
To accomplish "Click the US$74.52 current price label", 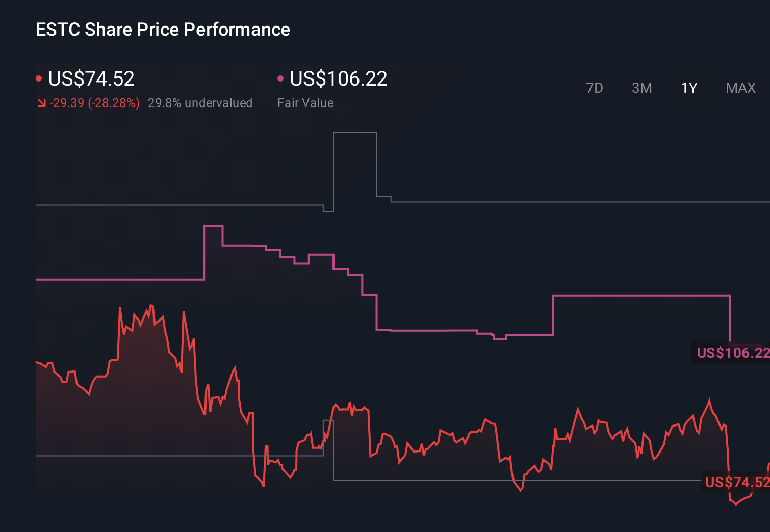I will tap(91, 78).
